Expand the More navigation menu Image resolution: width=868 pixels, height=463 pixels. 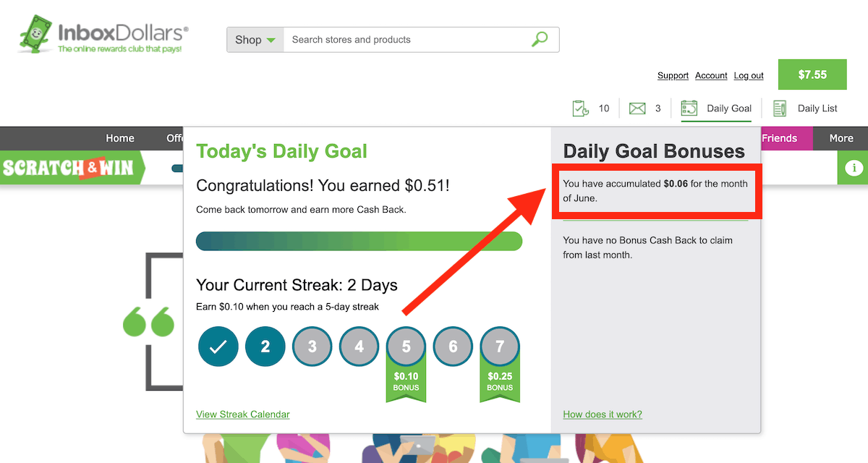(x=841, y=137)
